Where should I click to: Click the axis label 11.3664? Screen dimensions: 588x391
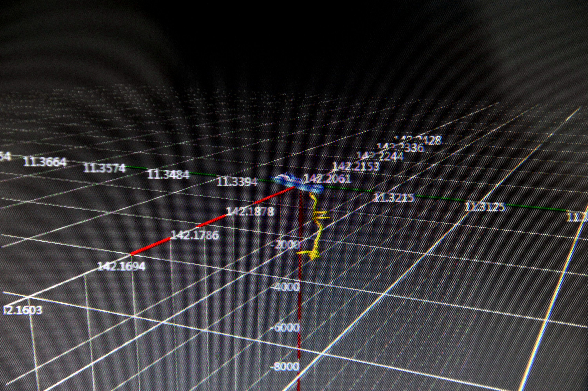tap(45, 162)
